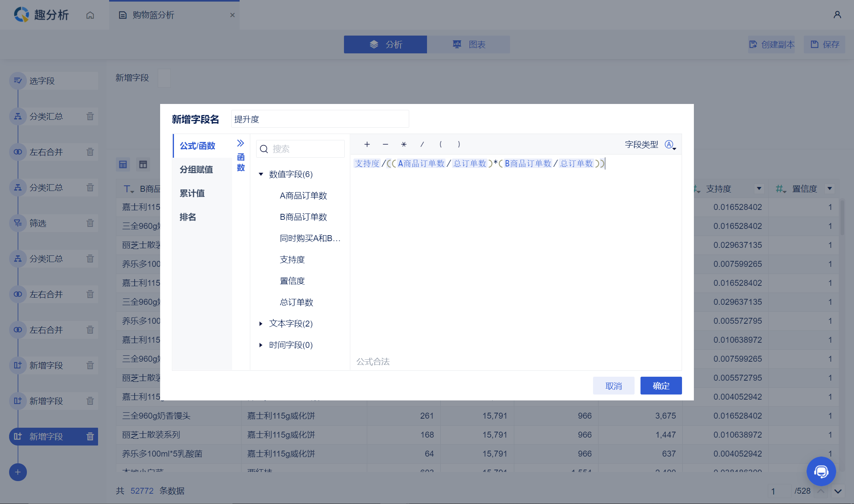854x504 pixels.
Task: Expand the 文本字段(2) group
Action: pyautogui.click(x=261, y=324)
